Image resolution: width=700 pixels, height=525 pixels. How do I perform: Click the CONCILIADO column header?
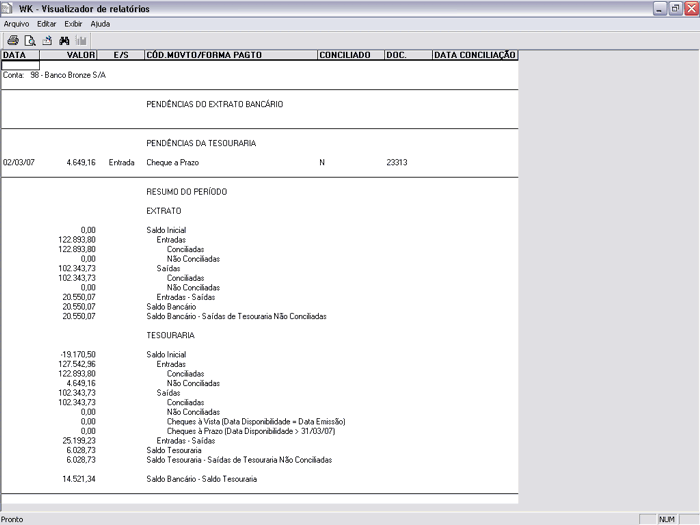349,55
